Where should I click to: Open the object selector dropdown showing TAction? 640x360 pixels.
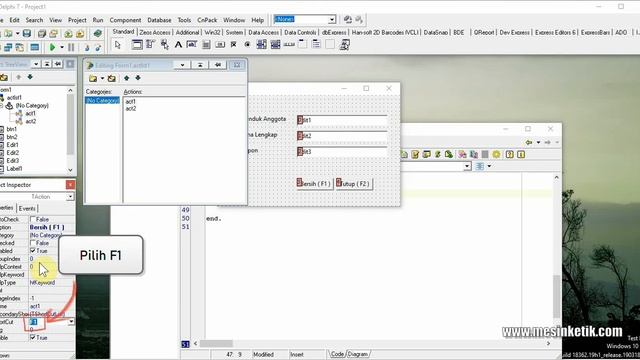70,197
